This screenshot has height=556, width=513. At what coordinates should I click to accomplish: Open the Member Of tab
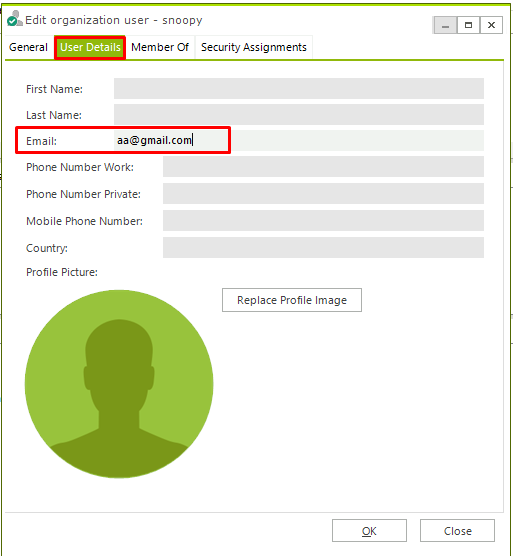tap(160, 47)
